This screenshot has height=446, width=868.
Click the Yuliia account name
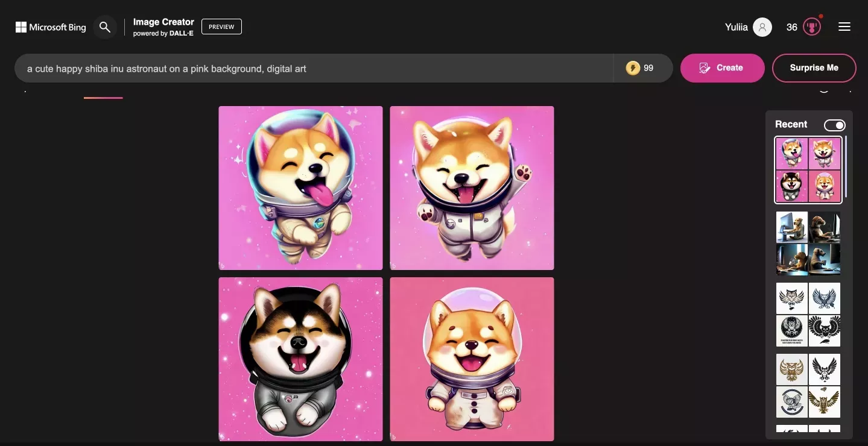737,27
